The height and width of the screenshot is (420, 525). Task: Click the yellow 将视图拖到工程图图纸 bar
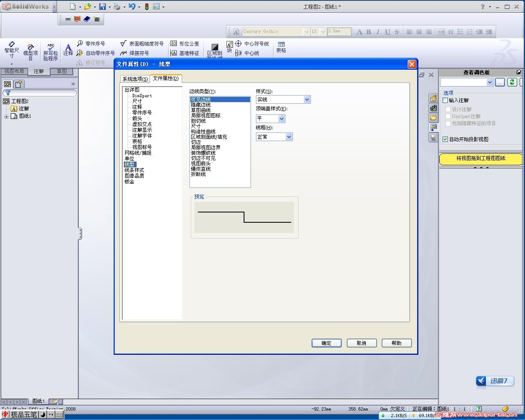pos(481,158)
